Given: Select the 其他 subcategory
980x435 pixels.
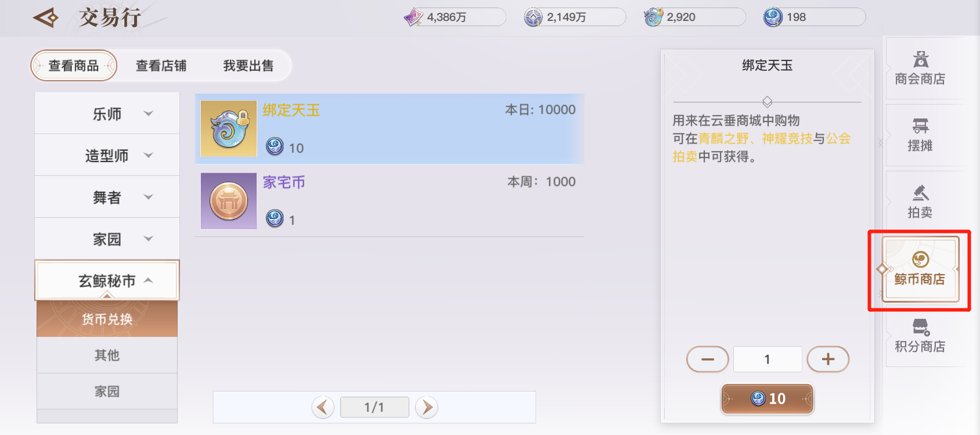Looking at the screenshot, I should (107, 355).
